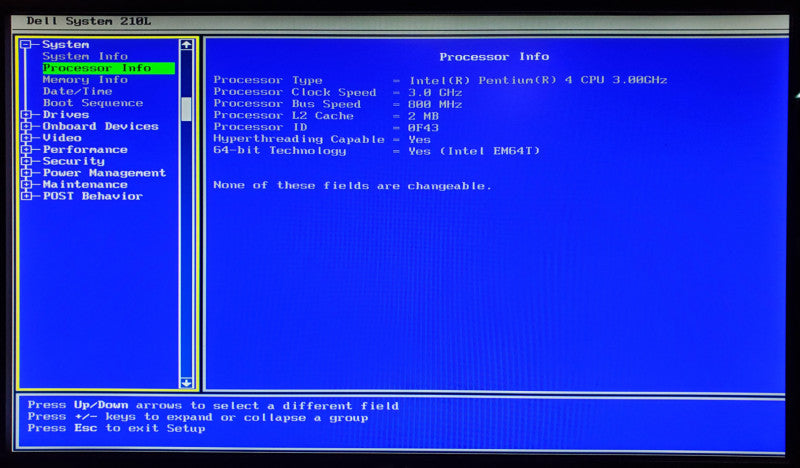
Task: Click the menu scrollbar thumb
Action: tap(186, 109)
